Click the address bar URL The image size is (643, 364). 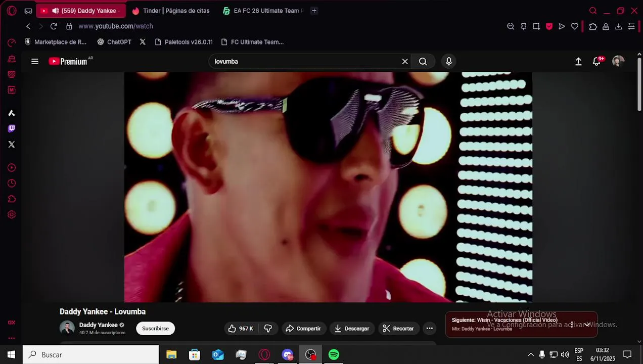116,26
